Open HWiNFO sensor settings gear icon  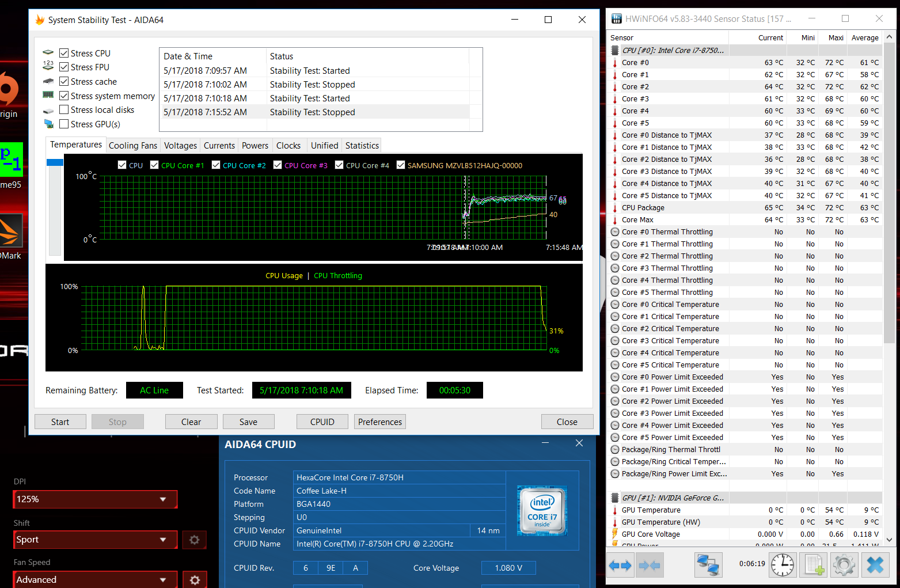click(x=844, y=566)
